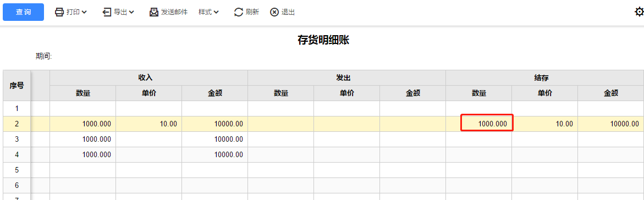Screen dimensions: 644x200
Task: Click the send email envelope icon
Action: (x=153, y=12)
